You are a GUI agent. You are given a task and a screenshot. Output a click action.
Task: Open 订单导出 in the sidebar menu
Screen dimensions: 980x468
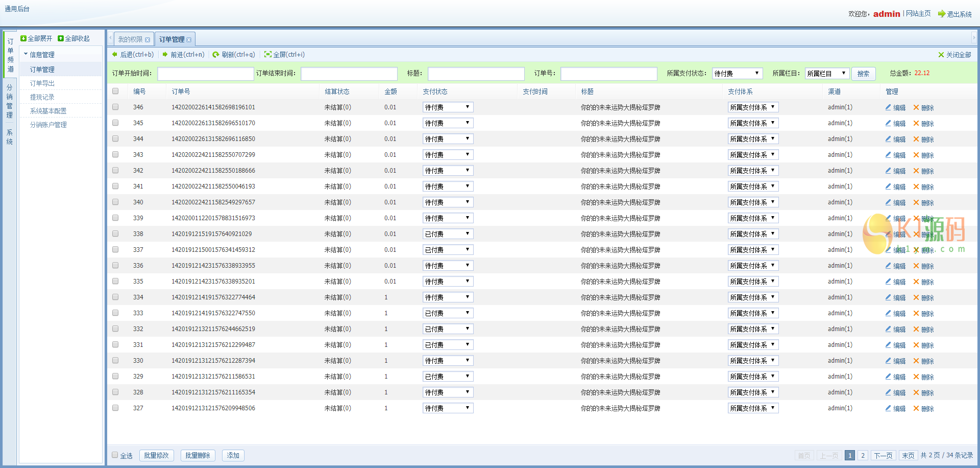coord(42,83)
